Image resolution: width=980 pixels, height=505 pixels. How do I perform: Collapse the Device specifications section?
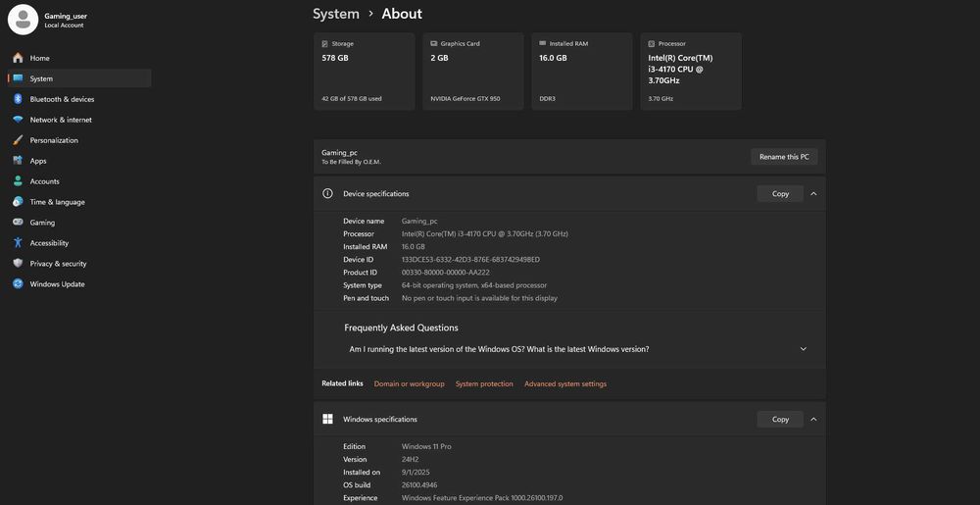coord(813,194)
